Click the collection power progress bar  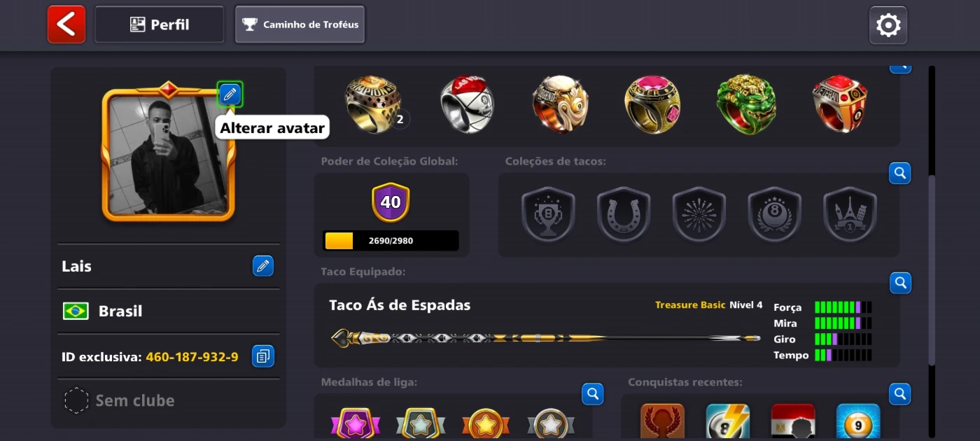pos(391,241)
